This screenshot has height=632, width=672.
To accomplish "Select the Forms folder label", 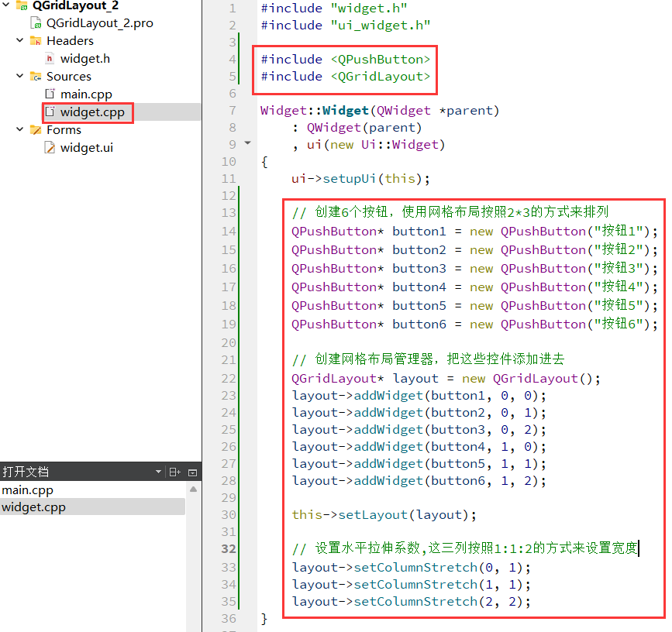I will pos(64,130).
